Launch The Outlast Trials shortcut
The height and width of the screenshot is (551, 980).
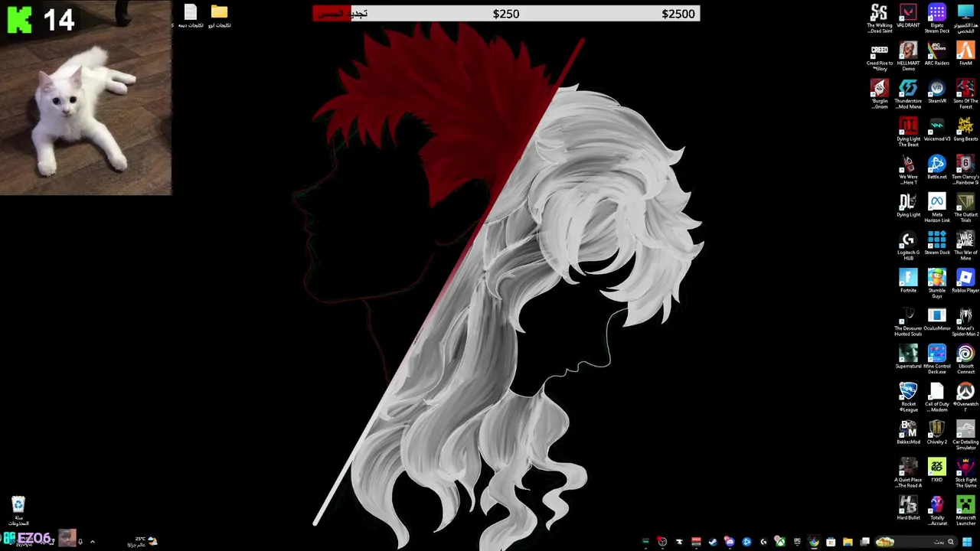(965, 208)
